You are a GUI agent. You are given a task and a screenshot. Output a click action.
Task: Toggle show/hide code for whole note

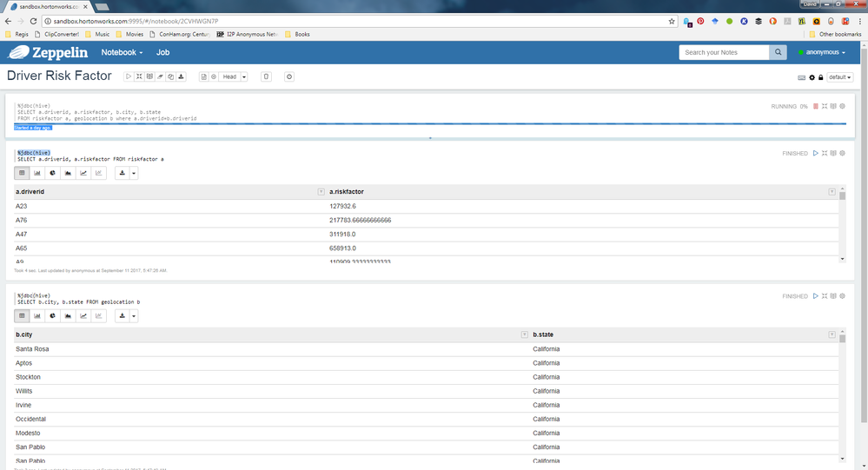pyautogui.click(x=139, y=77)
